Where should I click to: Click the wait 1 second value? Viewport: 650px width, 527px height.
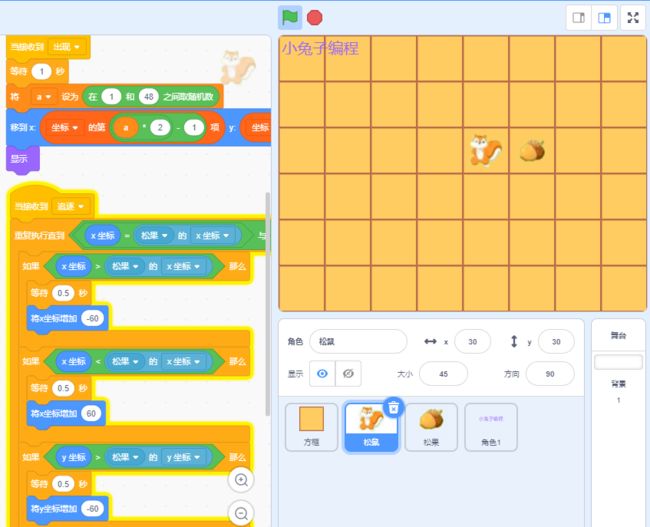coord(41,71)
